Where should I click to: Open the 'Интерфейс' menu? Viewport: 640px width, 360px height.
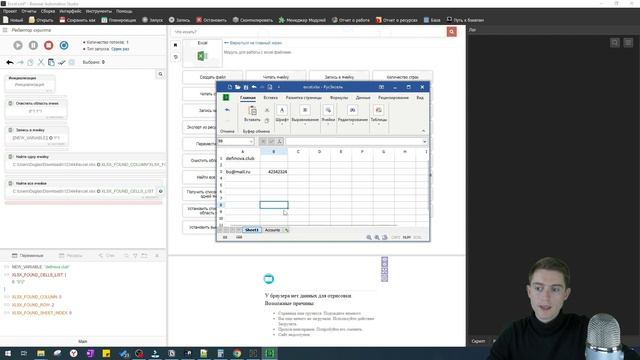coord(70,11)
